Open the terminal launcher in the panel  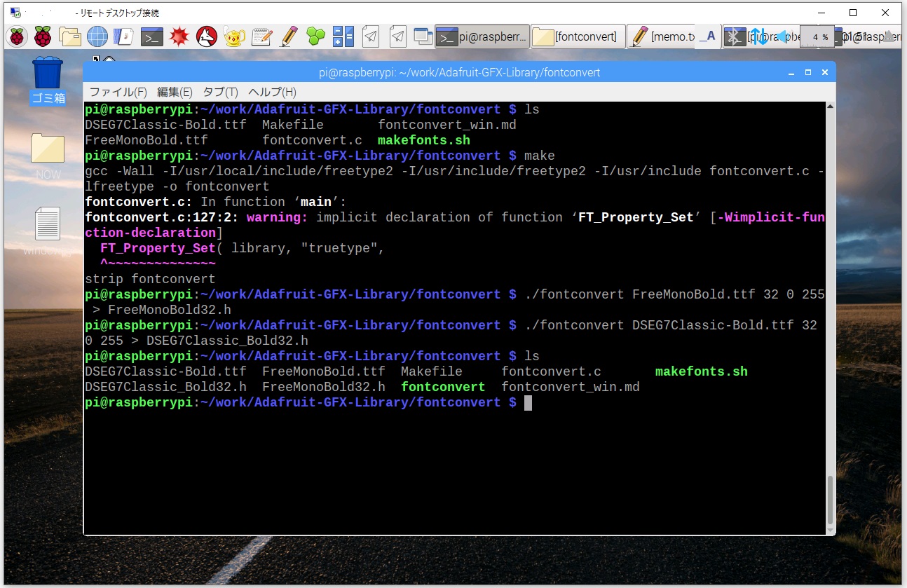(152, 36)
